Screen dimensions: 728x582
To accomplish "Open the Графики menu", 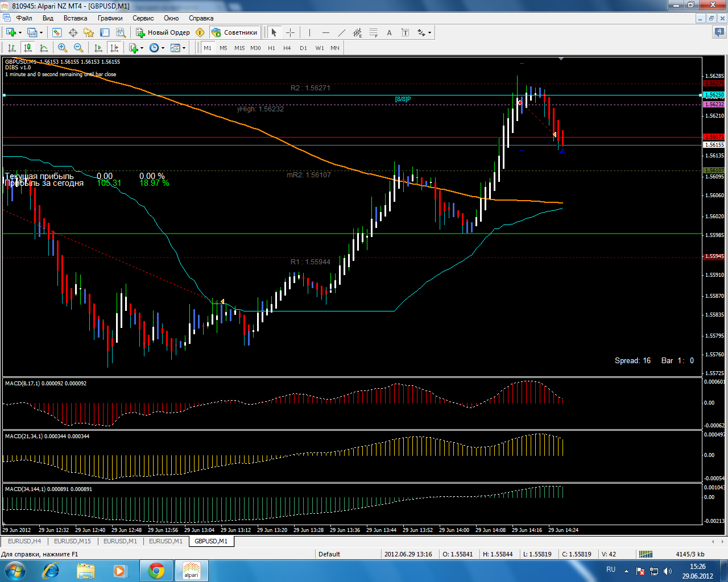I will pyautogui.click(x=110, y=18).
